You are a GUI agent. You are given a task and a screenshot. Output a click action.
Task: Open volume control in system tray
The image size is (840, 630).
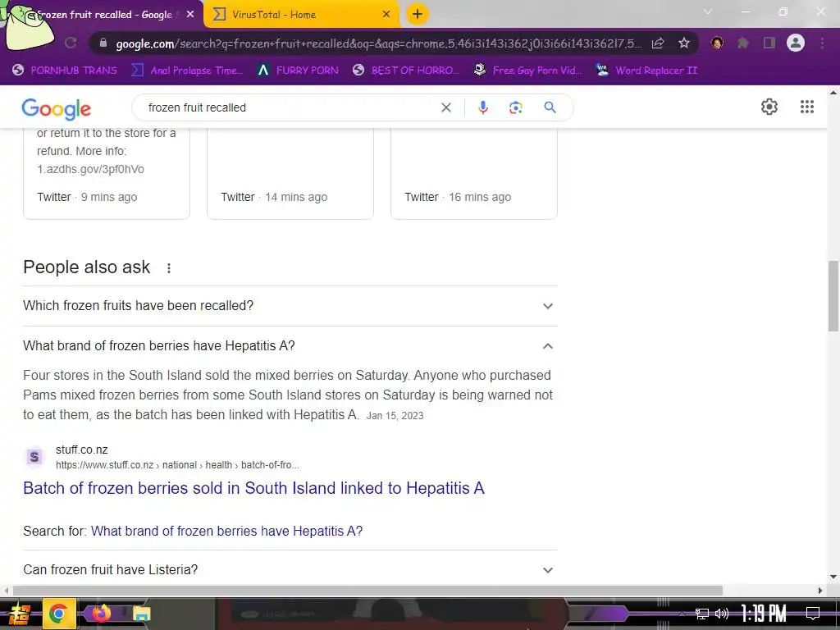(x=722, y=614)
